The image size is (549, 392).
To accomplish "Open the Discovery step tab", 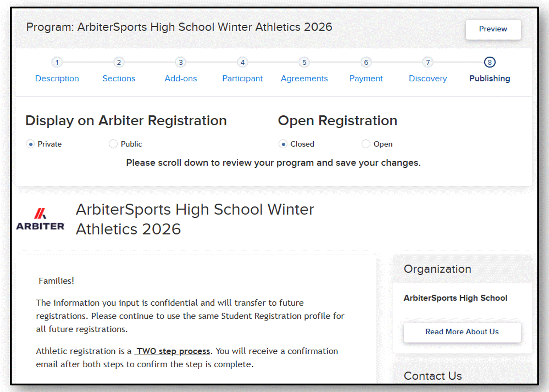I will point(428,78).
